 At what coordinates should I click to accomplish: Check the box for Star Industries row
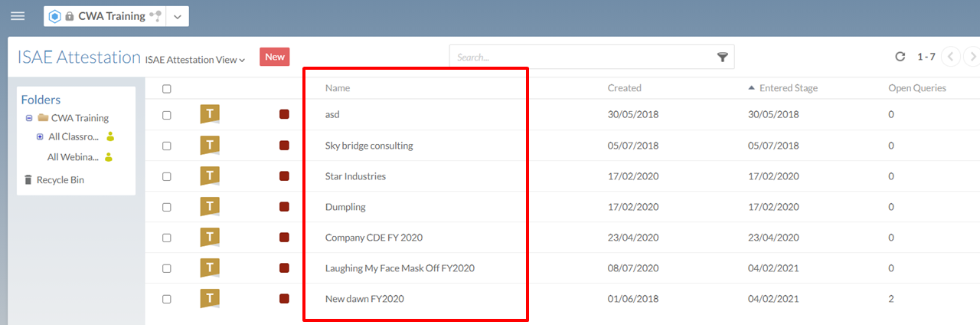pyautogui.click(x=167, y=176)
